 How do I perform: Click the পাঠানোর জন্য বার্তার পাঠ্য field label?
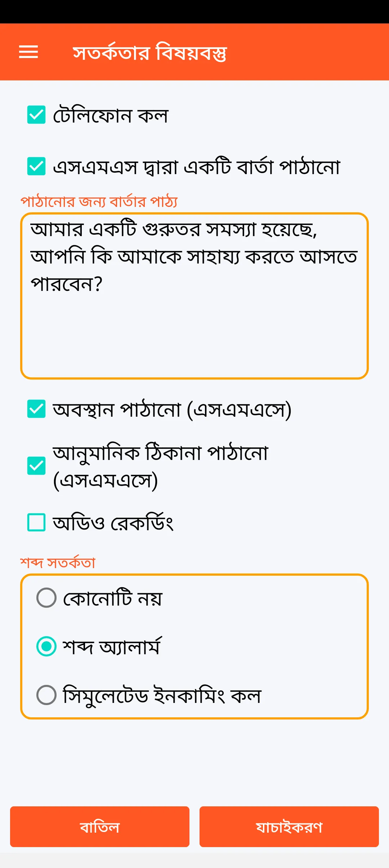(99, 201)
